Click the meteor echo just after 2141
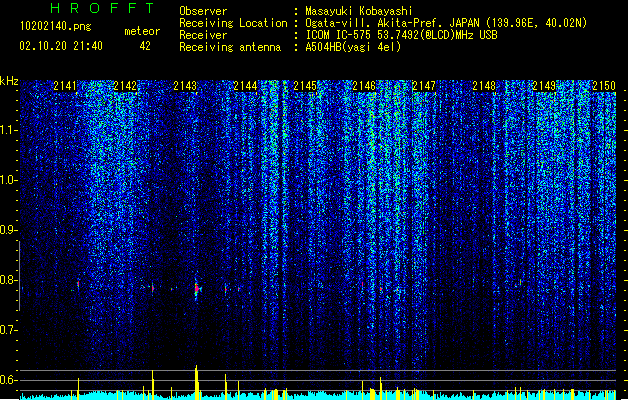The width and height of the screenshot is (629, 400). click(x=78, y=284)
